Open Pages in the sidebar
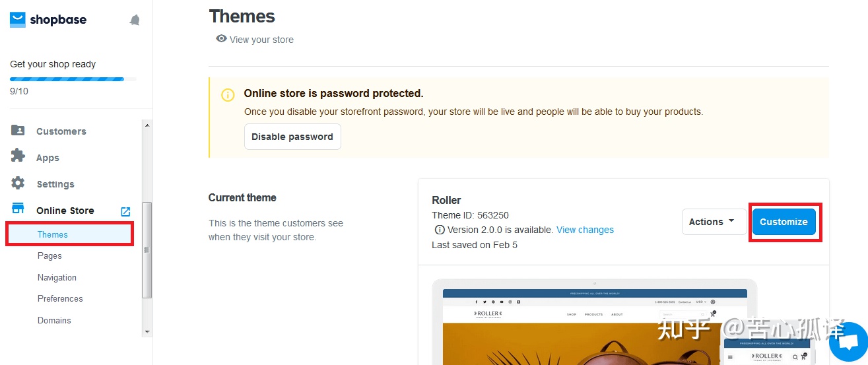868x365 pixels. click(x=50, y=255)
